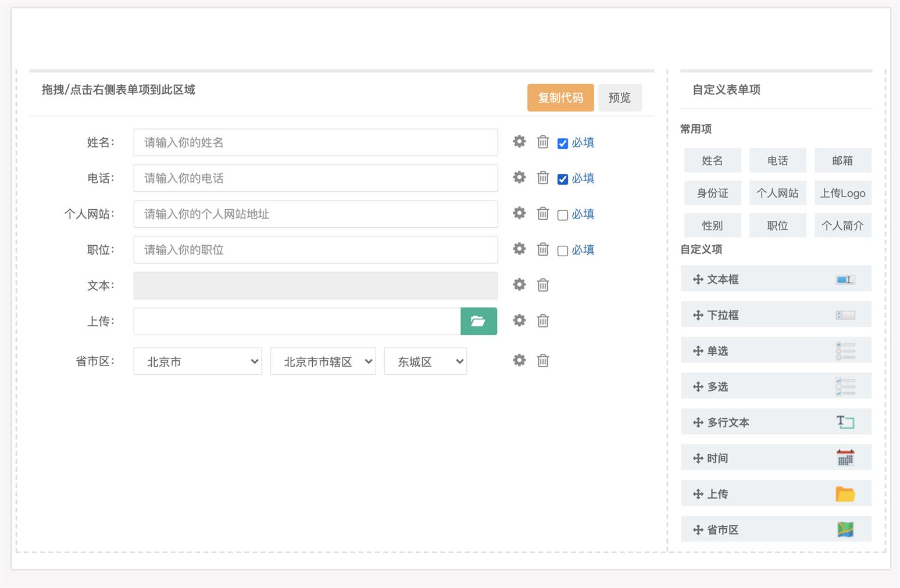The height and width of the screenshot is (588, 900).
Task: Click the 预览 button
Action: coord(620,98)
